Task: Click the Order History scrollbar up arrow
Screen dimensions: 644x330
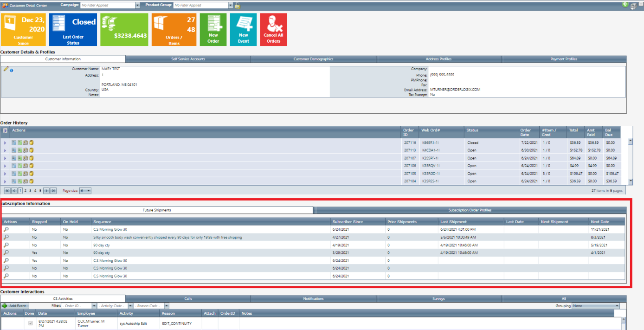Action: tap(631, 141)
